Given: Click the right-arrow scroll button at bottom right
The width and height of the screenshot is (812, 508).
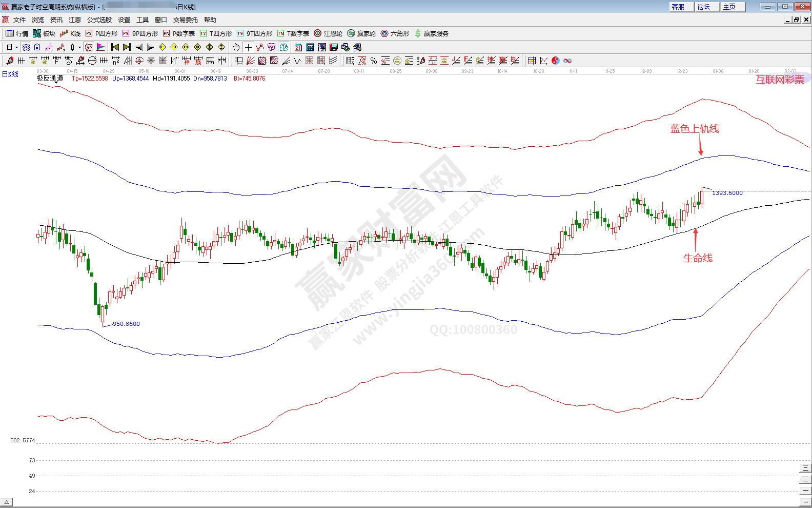Looking at the screenshot, I should [x=805, y=502].
